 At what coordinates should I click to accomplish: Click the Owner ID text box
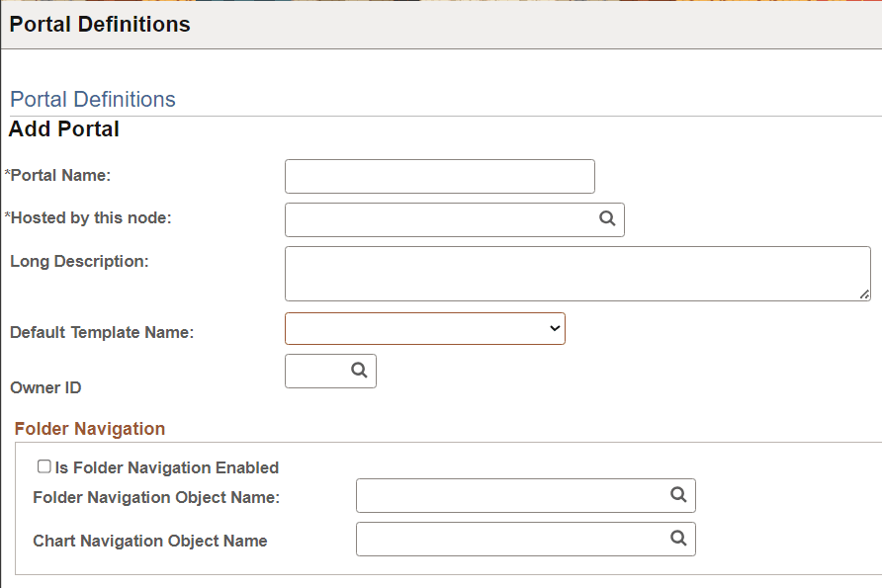(x=316, y=371)
